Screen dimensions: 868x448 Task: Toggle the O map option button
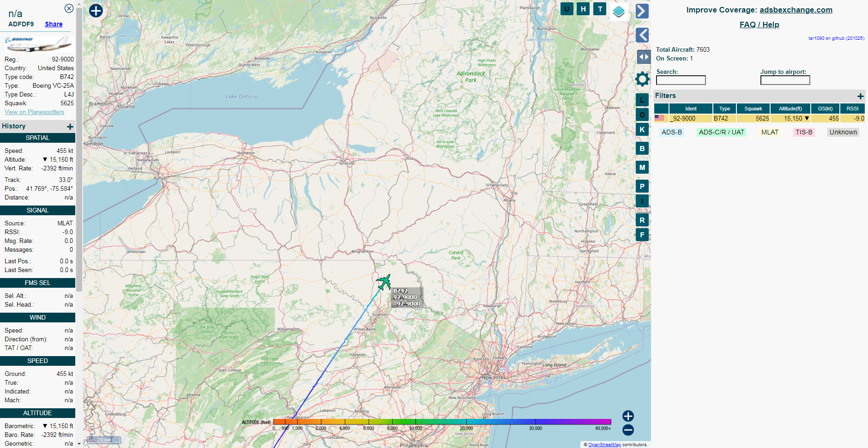(x=642, y=115)
